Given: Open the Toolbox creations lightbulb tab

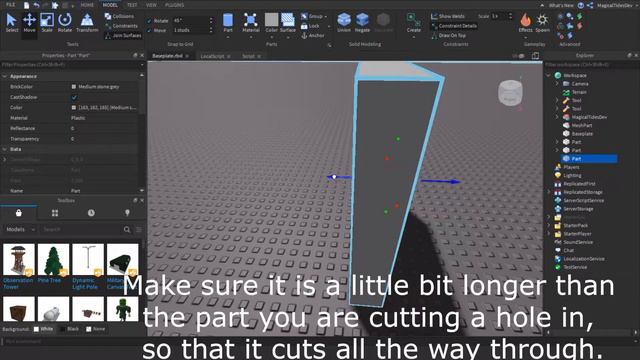Looking at the screenshot, I should [127, 213].
